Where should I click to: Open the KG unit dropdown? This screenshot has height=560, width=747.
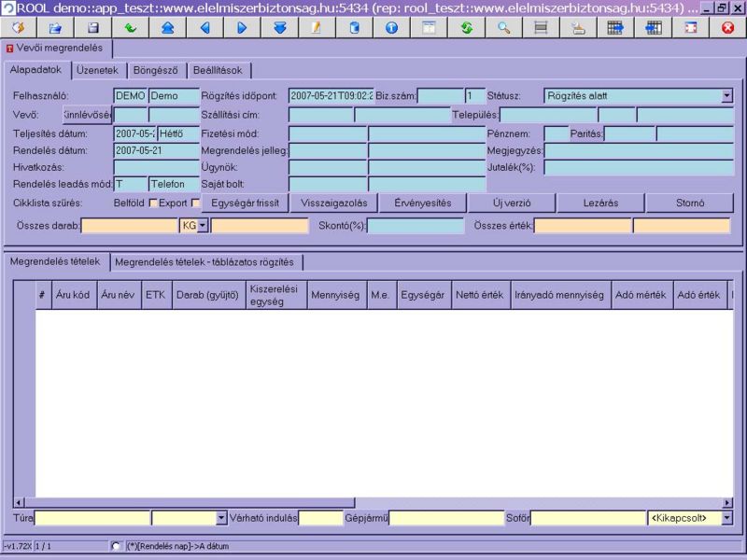click(x=203, y=226)
